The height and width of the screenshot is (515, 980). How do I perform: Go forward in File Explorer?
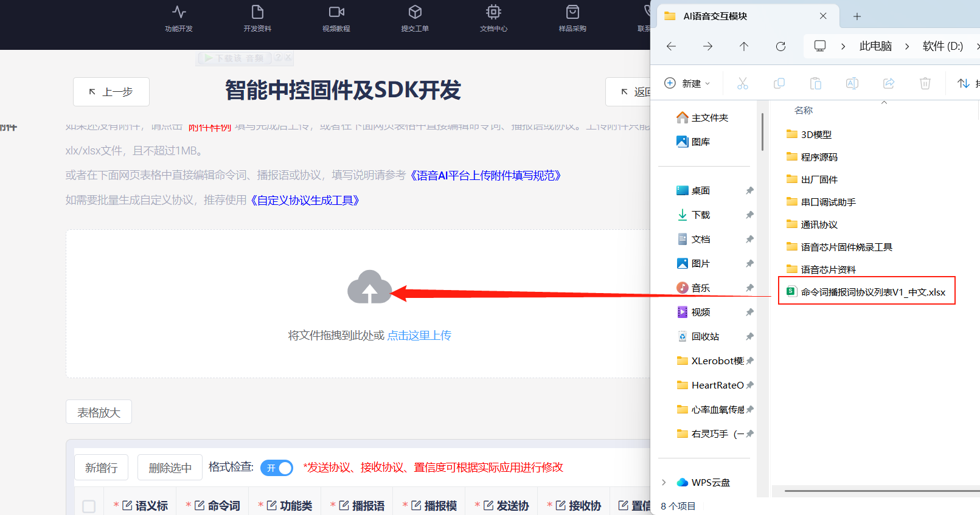[x=707, y=46]
